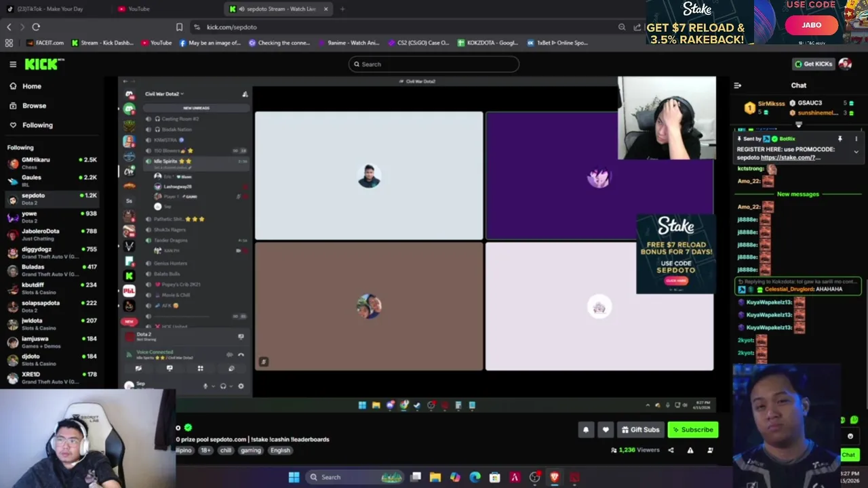Click the gaming tag under the stream

(250, 450)
